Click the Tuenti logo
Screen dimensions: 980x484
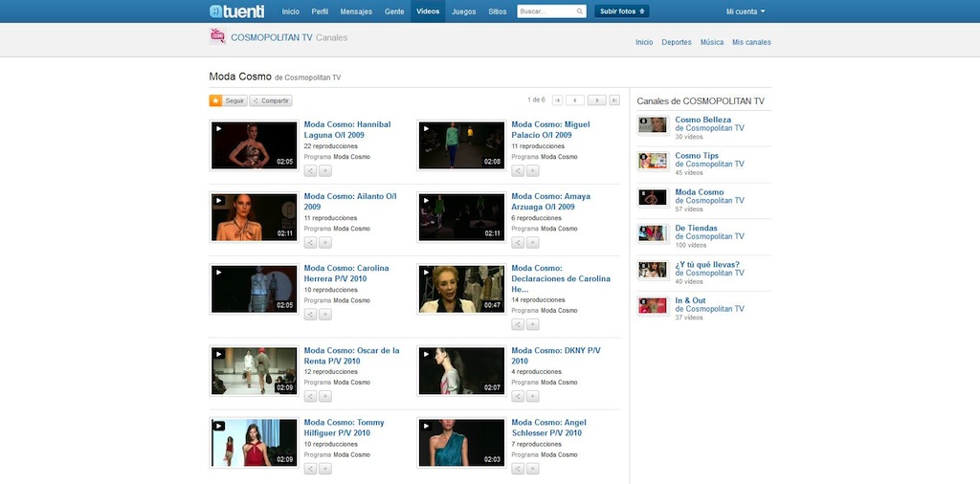click(236, 11)
